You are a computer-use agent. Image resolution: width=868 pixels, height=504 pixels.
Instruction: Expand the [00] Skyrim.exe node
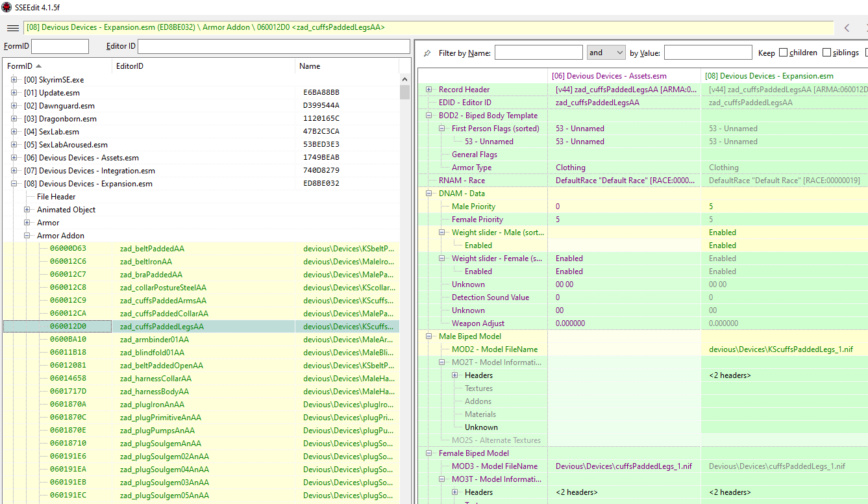(x=14, y=80)
